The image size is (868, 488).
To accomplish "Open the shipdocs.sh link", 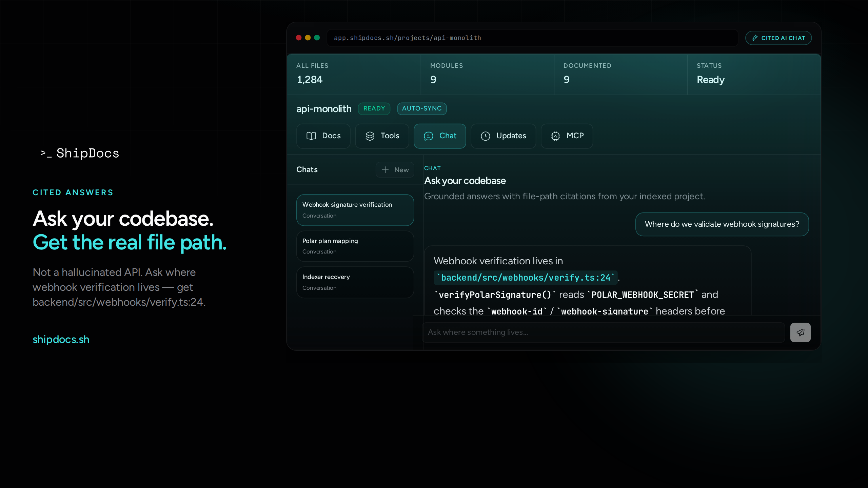I will point(61,339).
